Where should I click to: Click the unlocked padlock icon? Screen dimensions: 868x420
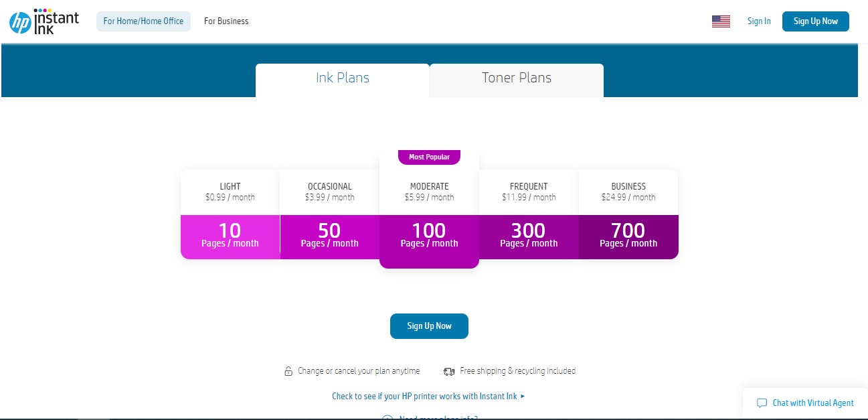click(x=288, y=371)
